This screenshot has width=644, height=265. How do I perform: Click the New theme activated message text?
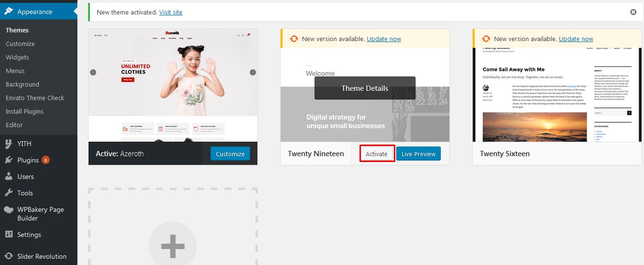tap(127, 12)
